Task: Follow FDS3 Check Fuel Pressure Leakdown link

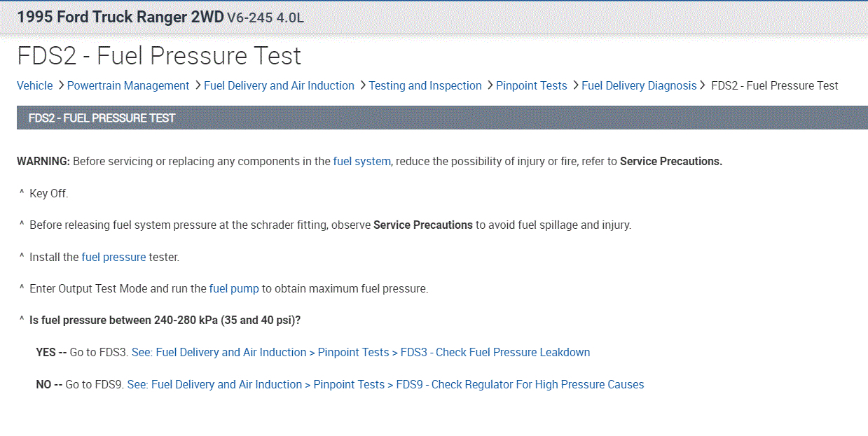Action: [x=361, y=352]
